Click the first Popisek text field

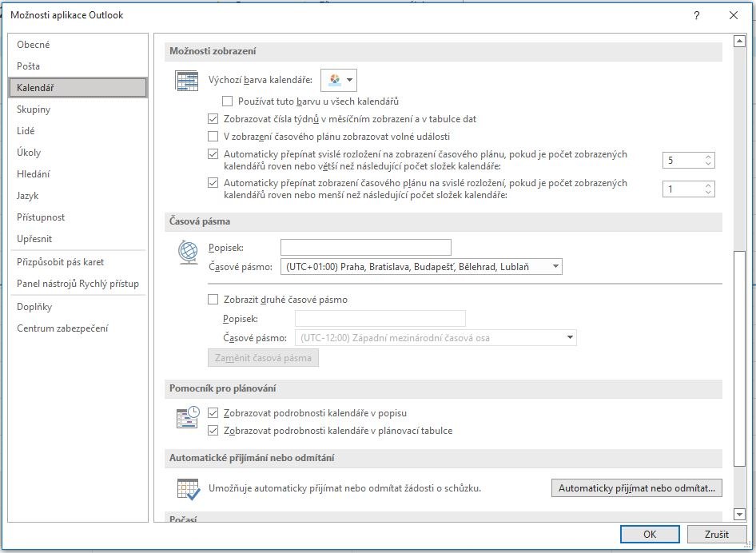[x=366, y=247]
